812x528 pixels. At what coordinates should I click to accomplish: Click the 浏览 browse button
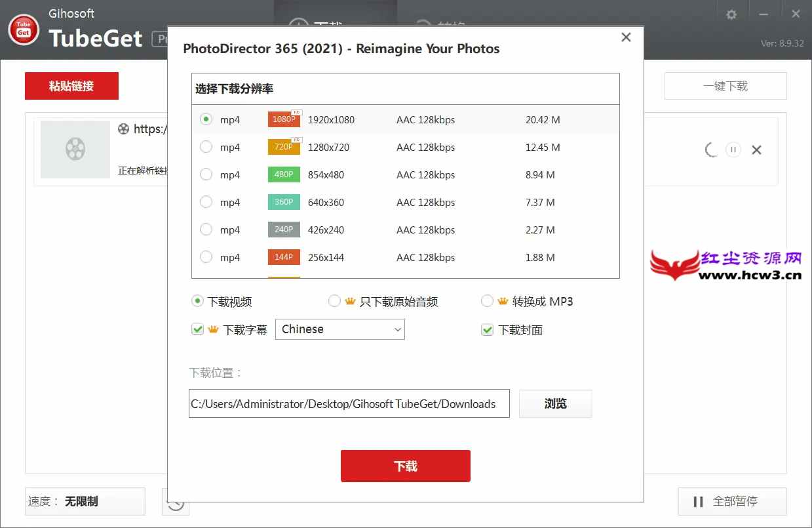[555, 404]
